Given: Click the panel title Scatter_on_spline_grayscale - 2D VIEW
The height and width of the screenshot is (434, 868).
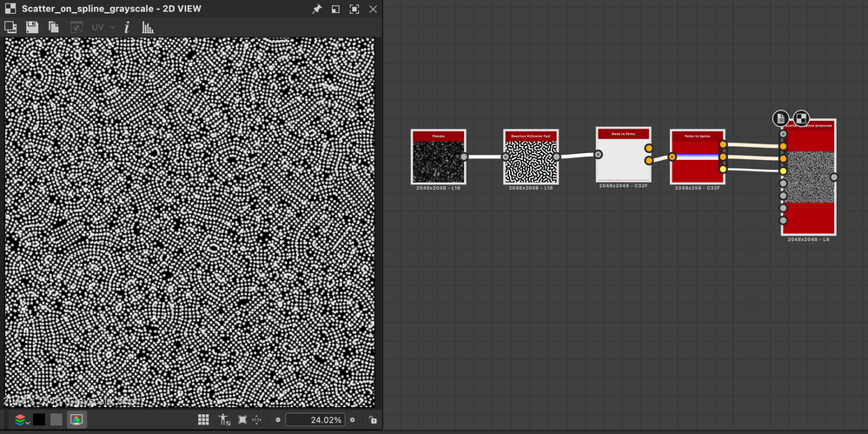Looking at the screenshot, I should tap(111, 9).
